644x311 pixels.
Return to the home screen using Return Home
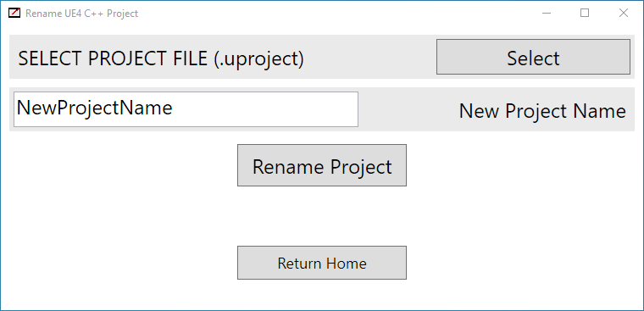tap(322, 263)
